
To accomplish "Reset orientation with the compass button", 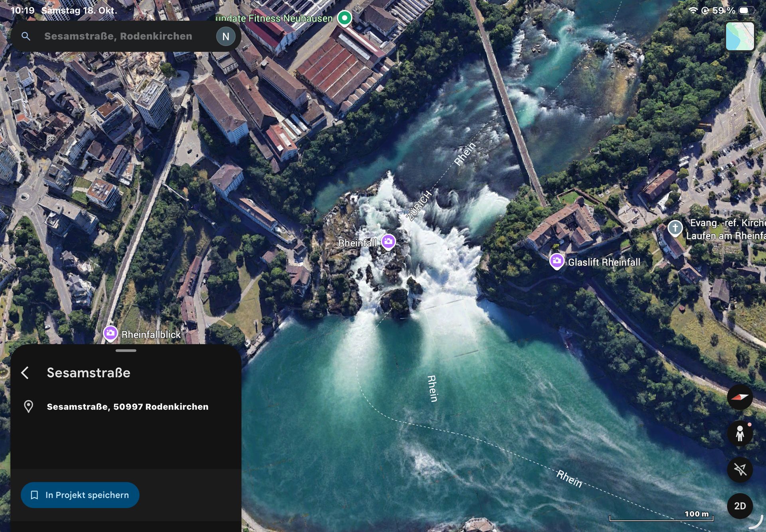I will pos(740,397).
